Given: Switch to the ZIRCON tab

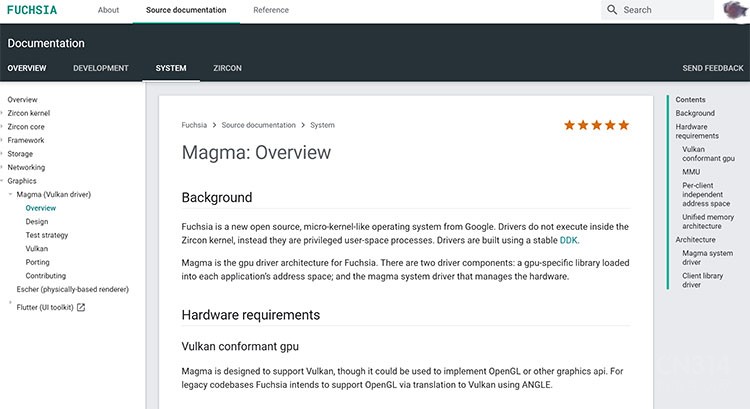Looking at the screenshot, I should [x=227, y=68].
